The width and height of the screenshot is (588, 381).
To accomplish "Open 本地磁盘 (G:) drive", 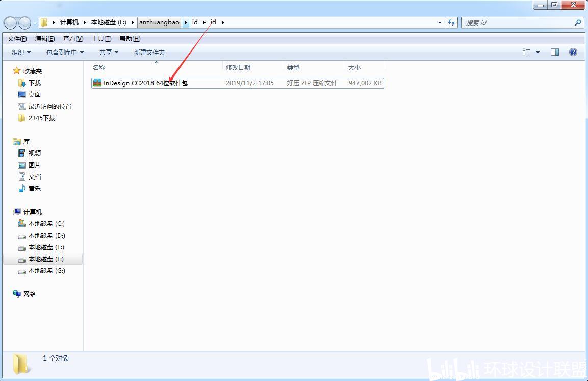I will pyautogui.click(x=46, y=271).
